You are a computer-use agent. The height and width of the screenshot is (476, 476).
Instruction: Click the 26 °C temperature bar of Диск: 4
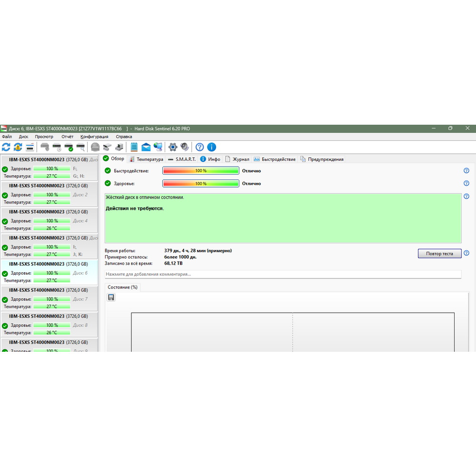click(52, 228)
